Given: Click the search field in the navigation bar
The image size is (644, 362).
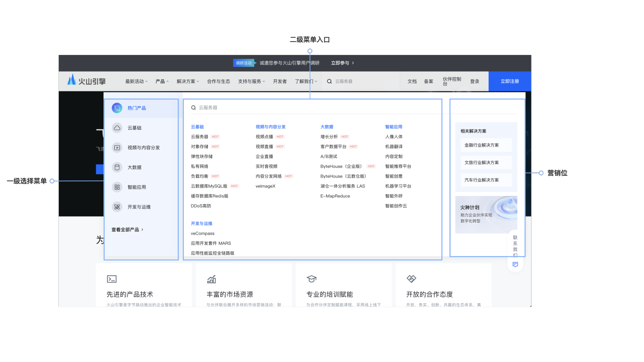Looking at the screenshot, I should 361,81.
